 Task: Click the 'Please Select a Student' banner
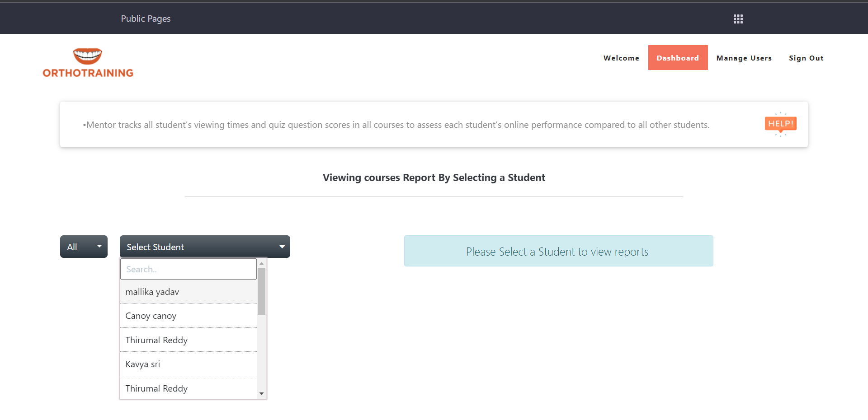tap(558, 251)
